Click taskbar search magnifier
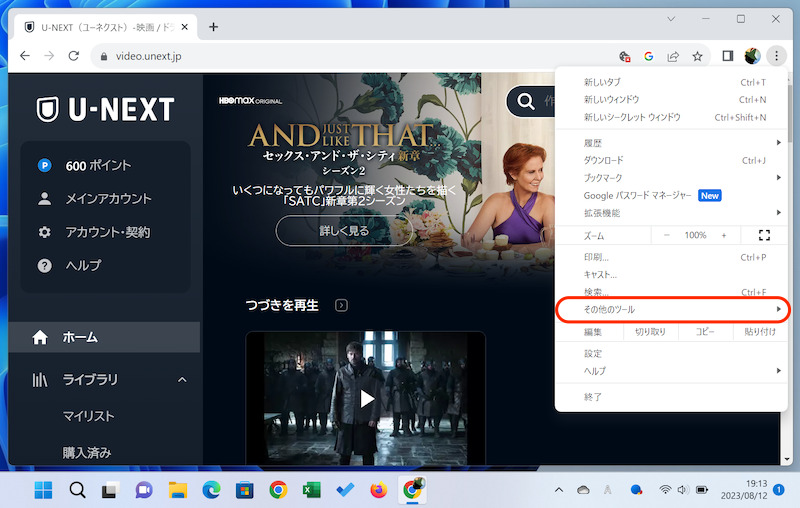800x508 pixels. (77, 490)
